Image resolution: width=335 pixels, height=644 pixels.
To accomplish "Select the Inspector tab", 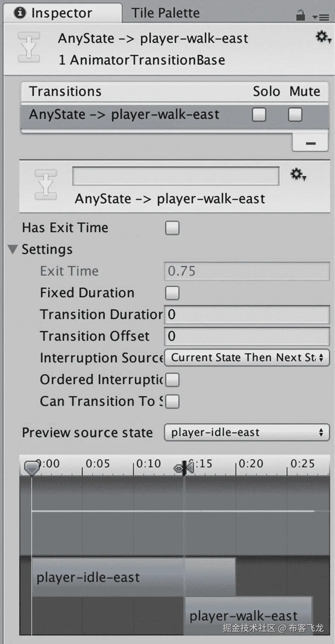I will coord(63,13).
